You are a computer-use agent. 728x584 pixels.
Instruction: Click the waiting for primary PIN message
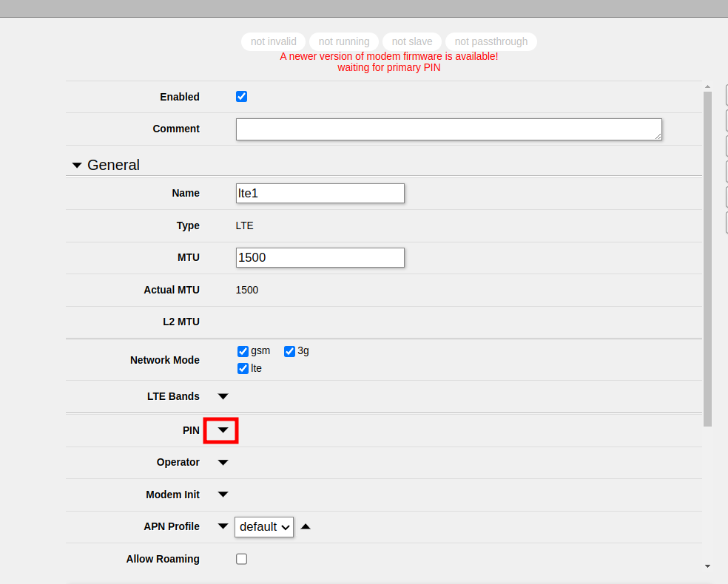click(x=389, y=68)
